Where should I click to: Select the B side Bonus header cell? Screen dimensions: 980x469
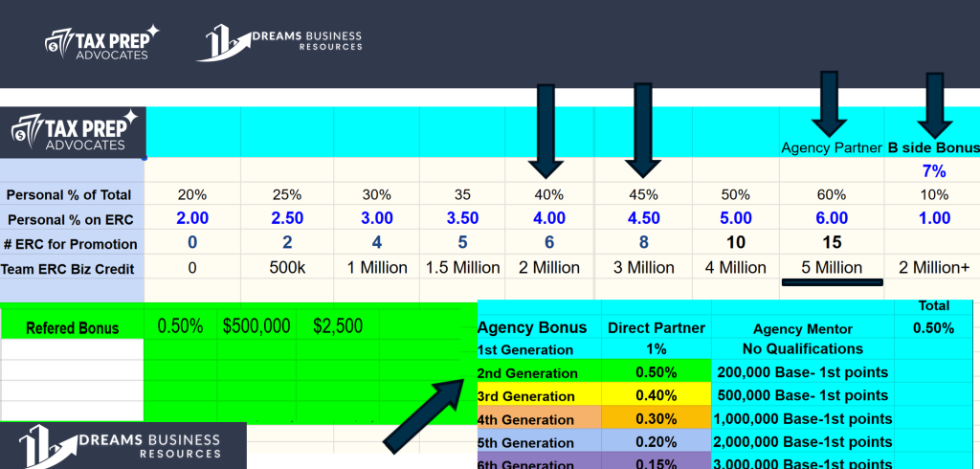coord(933,148)
